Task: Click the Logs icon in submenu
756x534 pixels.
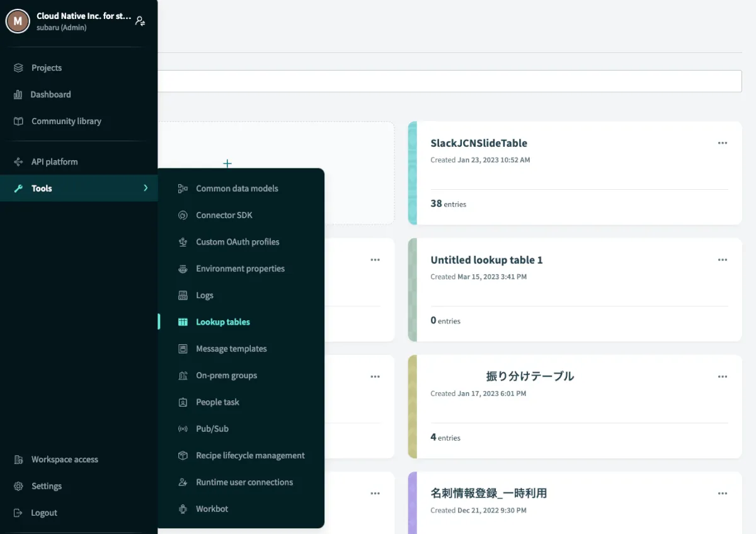Action: (183, 296)
